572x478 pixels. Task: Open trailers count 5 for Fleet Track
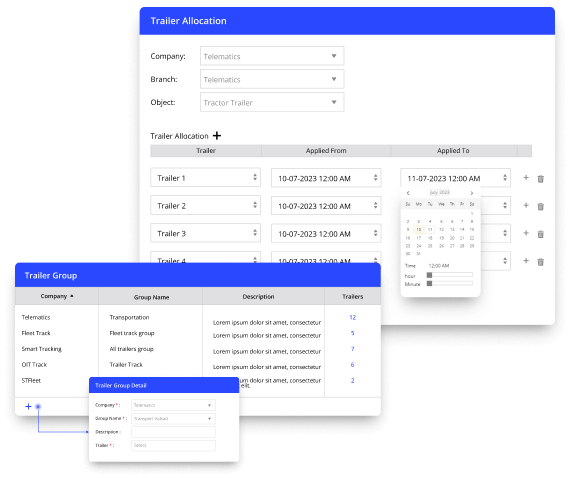pyautogui.click(x=352, y=333)
